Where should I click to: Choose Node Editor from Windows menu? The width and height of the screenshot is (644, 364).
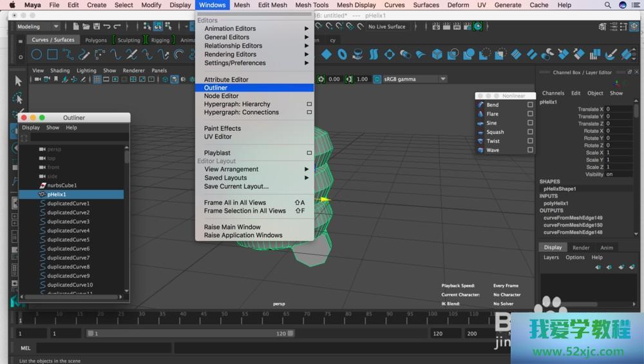(222, 96)
